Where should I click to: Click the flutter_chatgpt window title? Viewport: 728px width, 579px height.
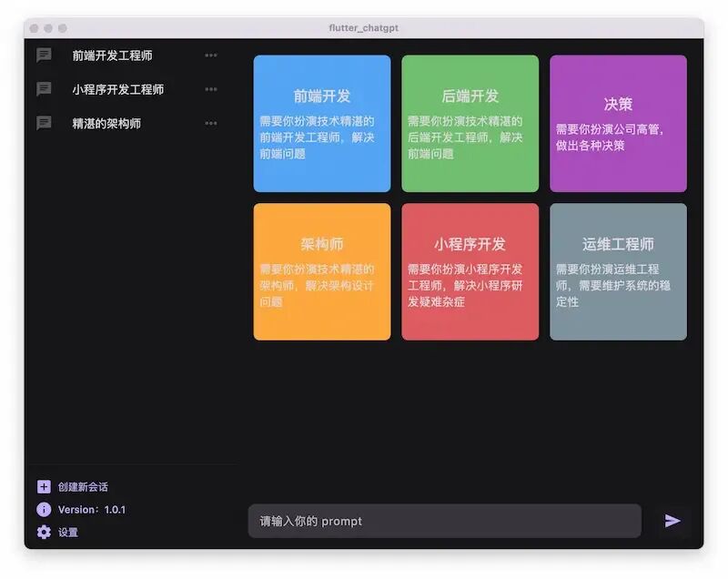(x=363, y=28)
